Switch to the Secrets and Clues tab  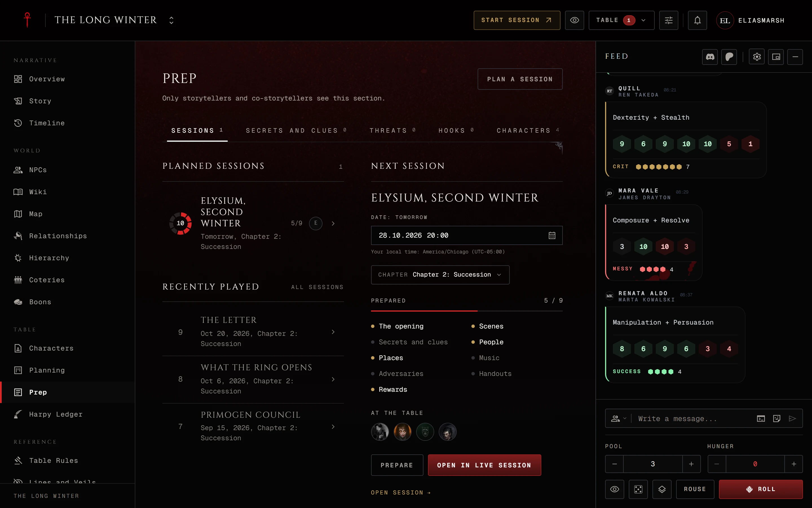(x=296, y=130)
